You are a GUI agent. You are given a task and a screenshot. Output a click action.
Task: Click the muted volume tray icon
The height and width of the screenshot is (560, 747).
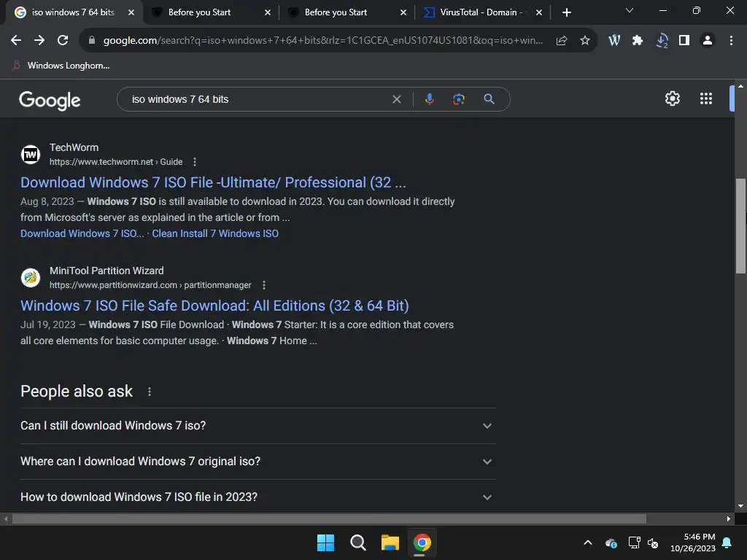click(653, 542)
